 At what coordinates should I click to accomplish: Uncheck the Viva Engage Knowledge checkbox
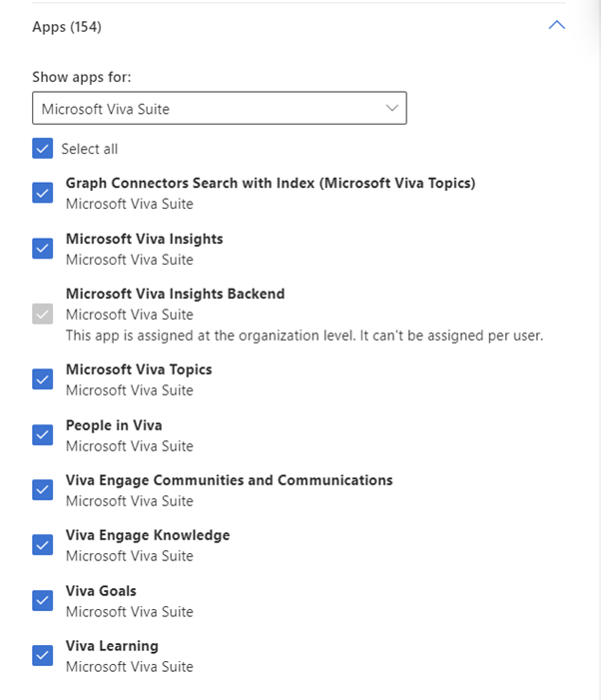coord(42,544)
